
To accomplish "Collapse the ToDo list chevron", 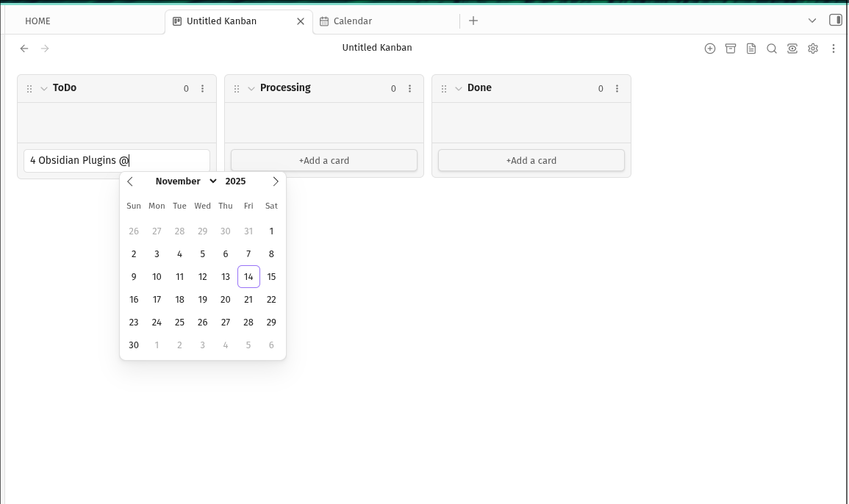I will click(44, 89).
